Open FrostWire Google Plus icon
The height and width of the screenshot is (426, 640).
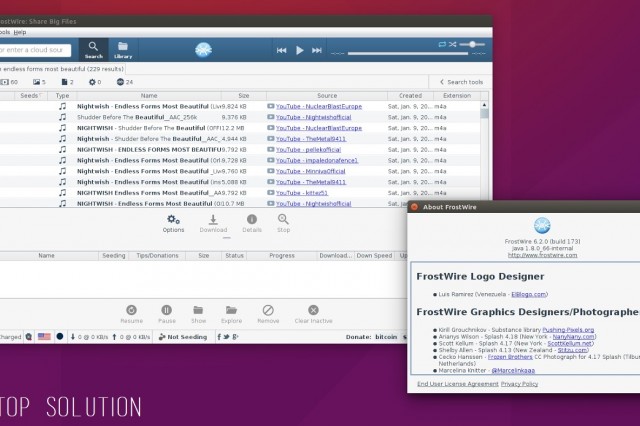235,337
